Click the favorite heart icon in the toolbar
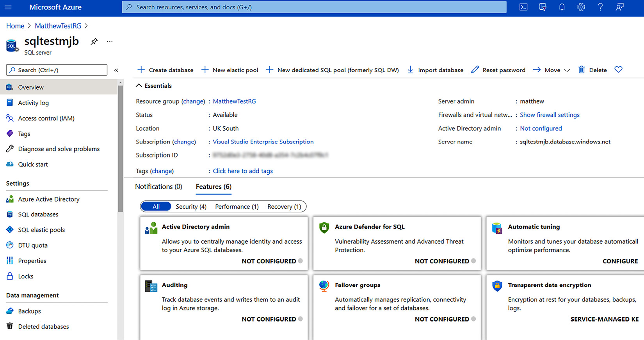 click(x=618, y=69)
